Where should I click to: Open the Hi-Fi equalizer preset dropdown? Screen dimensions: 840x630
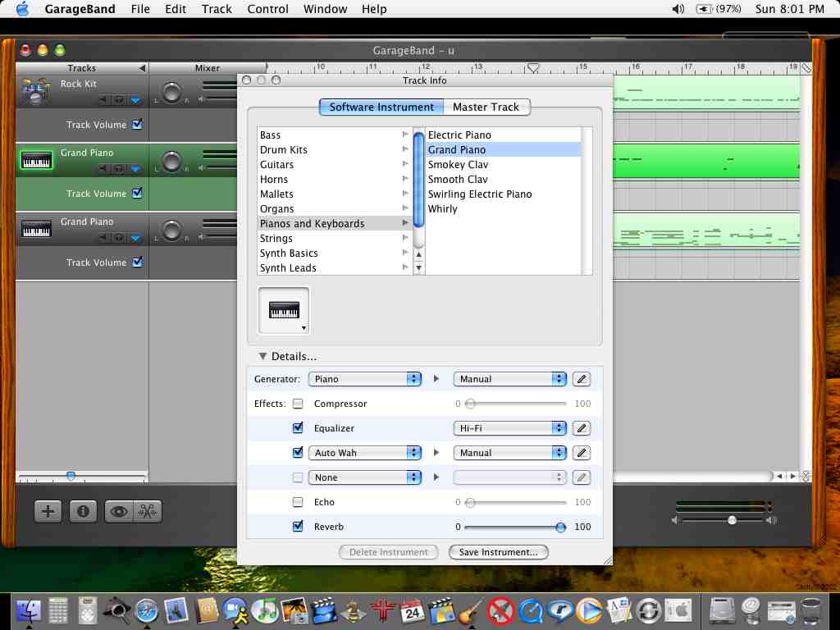tap(509, 428)
